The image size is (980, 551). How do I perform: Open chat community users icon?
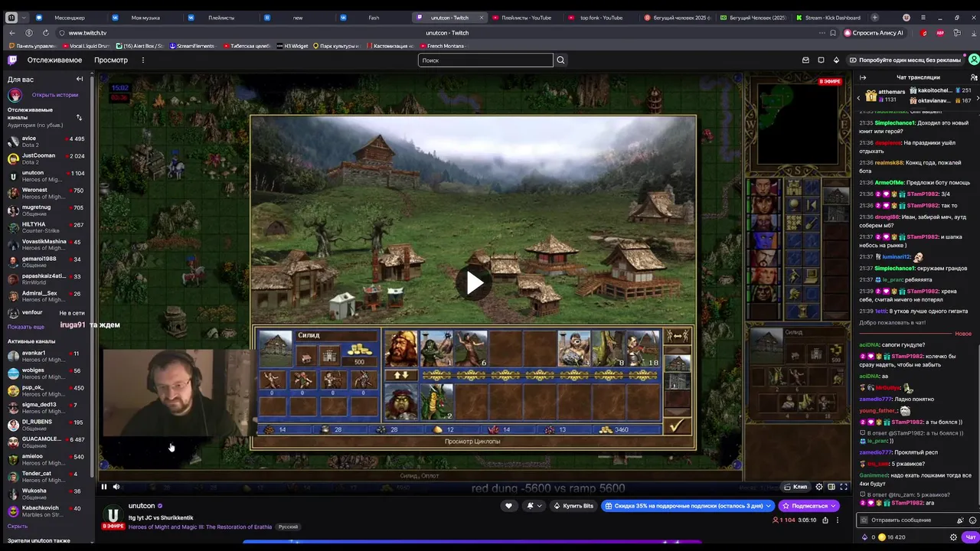coord(973,77)
